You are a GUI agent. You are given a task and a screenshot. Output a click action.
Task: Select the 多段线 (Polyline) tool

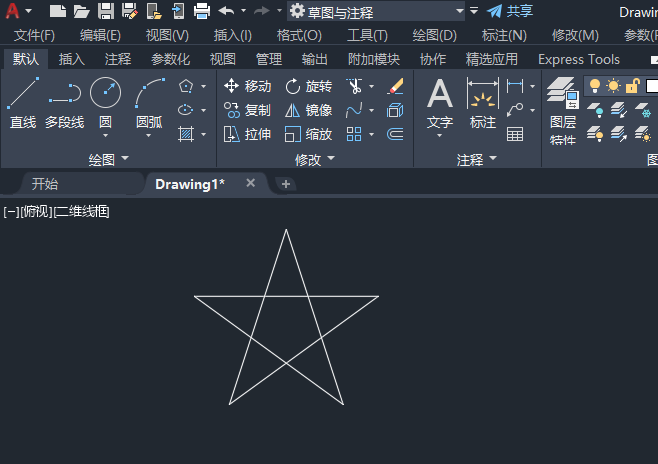(x=65, y=103)
